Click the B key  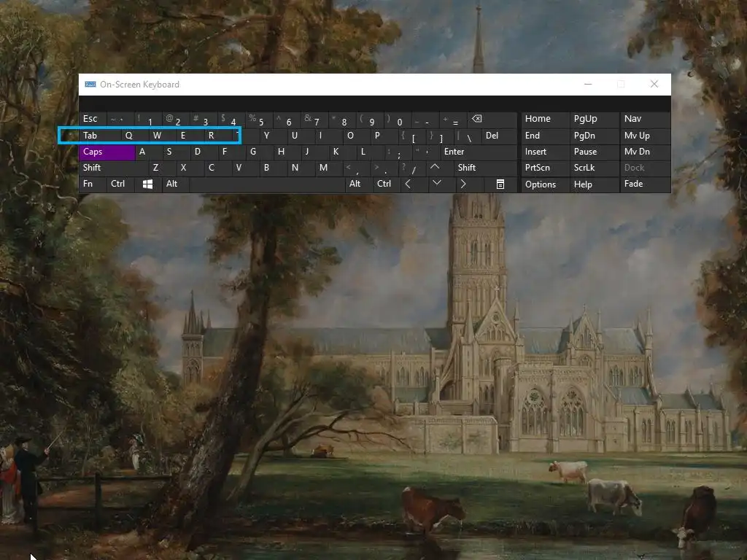[x=273, y=168]
